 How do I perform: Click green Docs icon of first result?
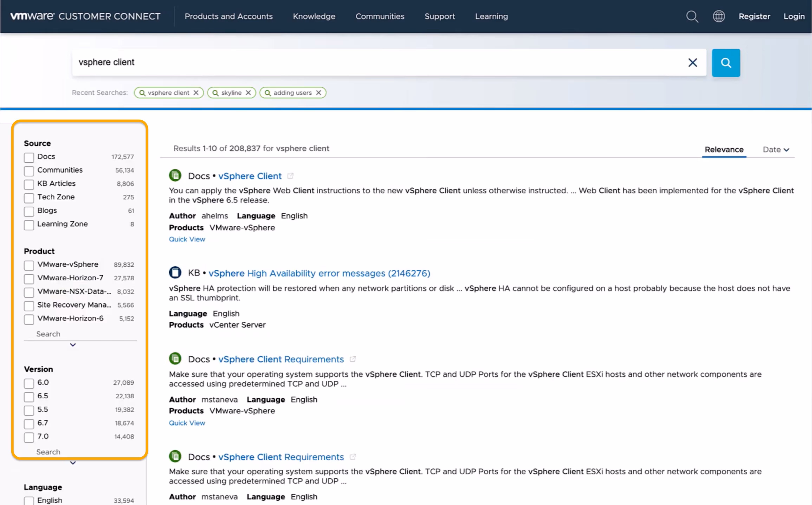click(x=175, y=175)
